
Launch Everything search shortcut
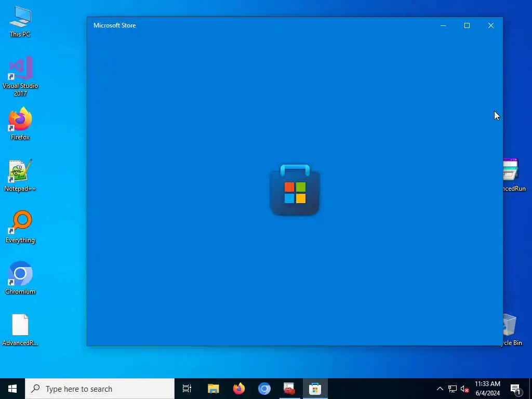(20, 227)
